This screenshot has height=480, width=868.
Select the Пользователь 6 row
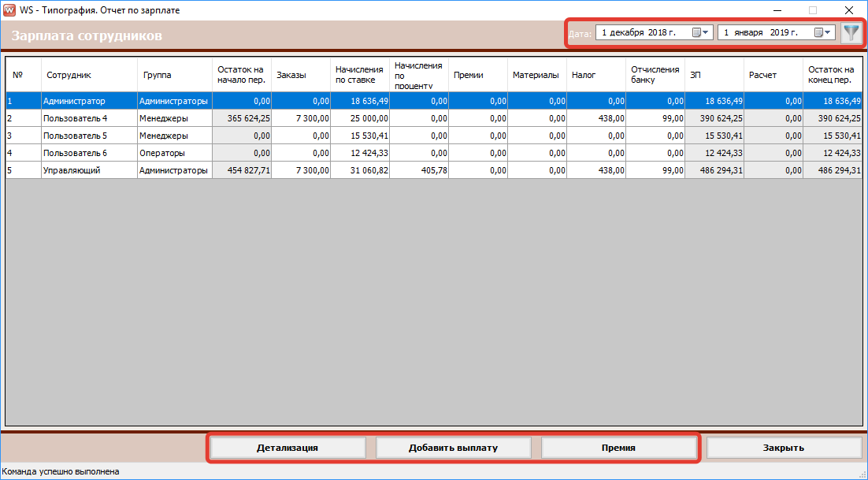click(x=434, y=153)
